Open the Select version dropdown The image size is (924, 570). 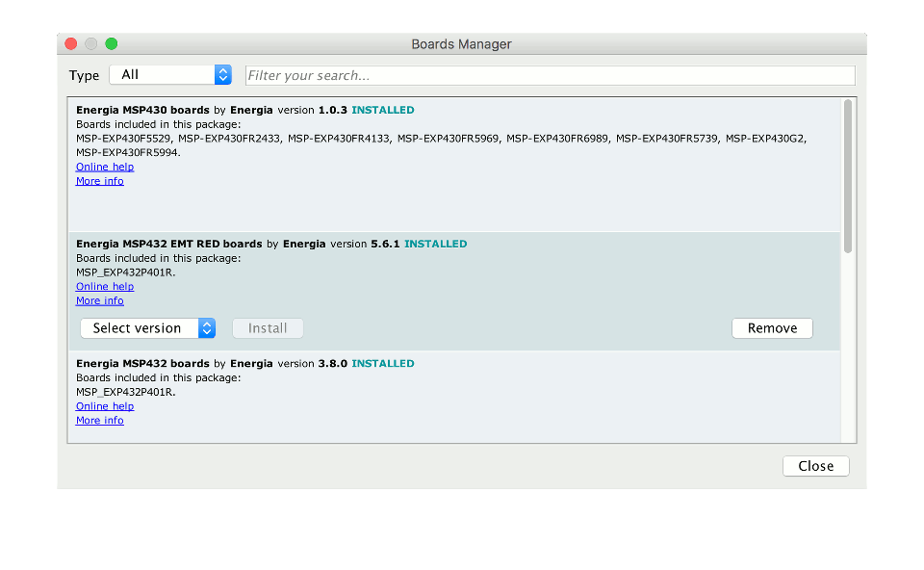click(148, 328)
